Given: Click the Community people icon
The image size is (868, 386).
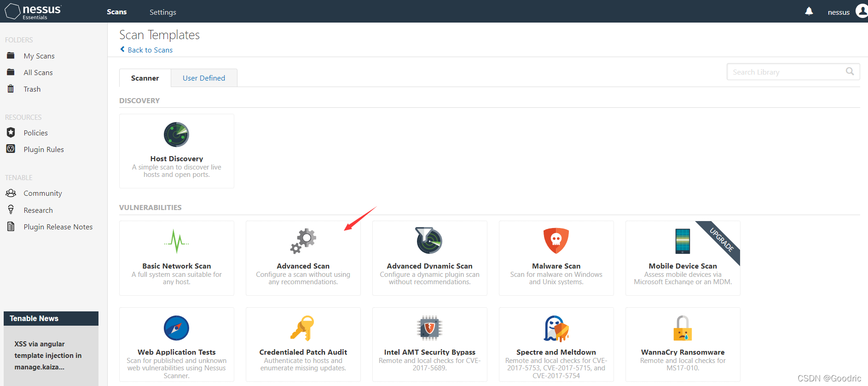Looking at the screenshot, I should (x=11, y=193).
